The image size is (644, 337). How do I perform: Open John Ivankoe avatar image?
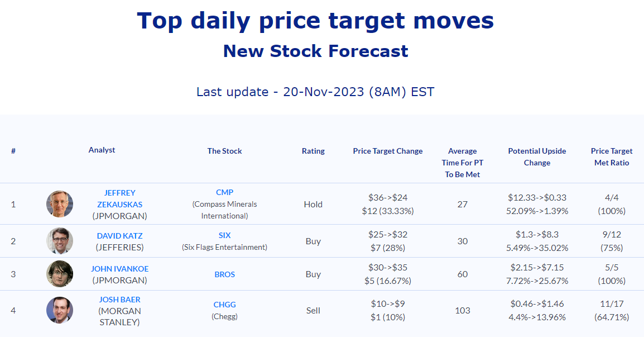60,274
